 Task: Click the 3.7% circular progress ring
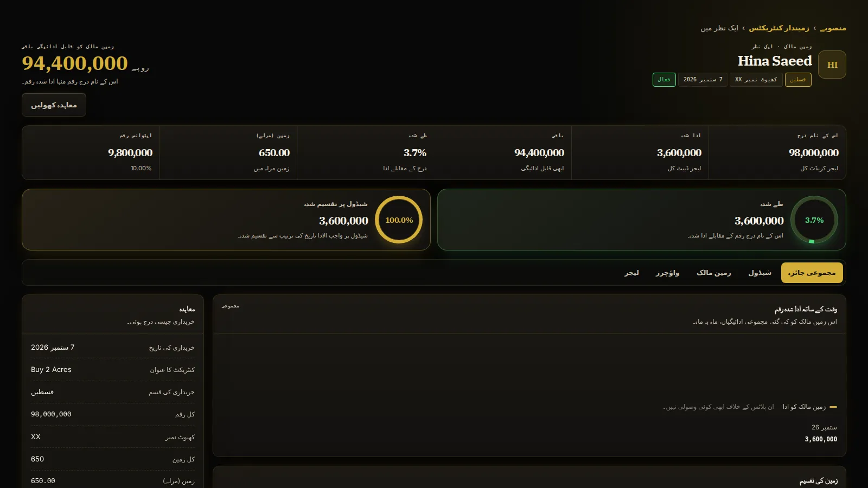tap(814, 220)
